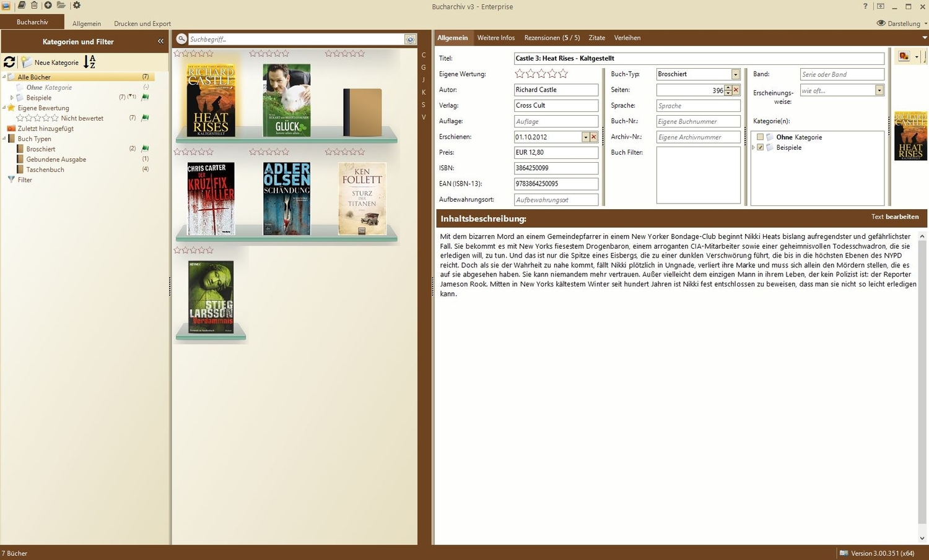The width and height of the screenshot is (929, 560).
Task: Click the Neue Kategorie button
Action: point(50,62)
